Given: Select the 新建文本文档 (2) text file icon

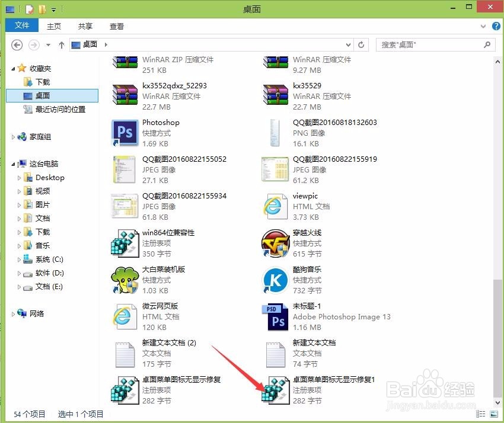Looking at the screenshot, I should [x=125, y=355].
